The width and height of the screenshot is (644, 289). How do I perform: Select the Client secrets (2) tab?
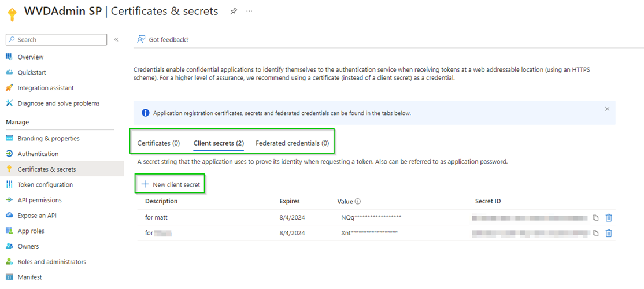tap(219, 143)
